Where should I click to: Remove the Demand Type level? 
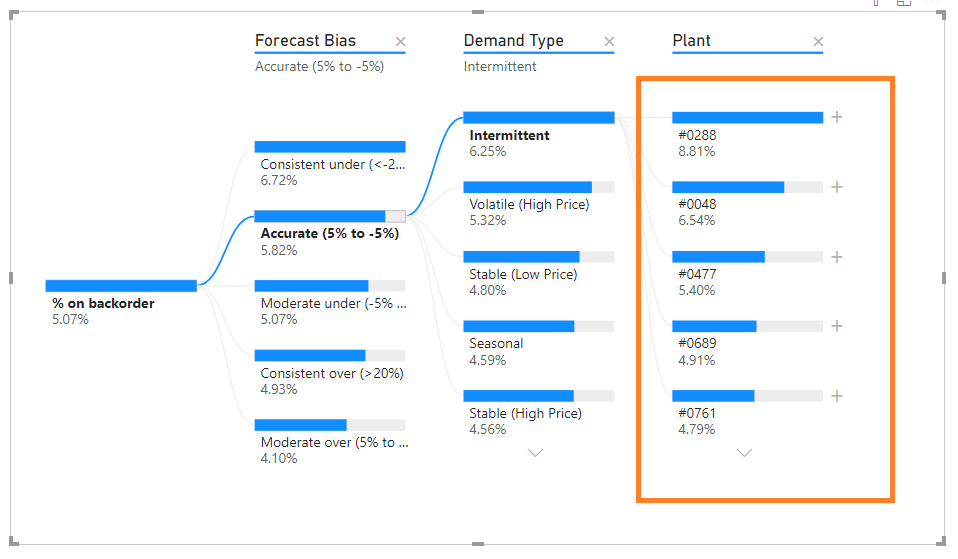point(610,42)
